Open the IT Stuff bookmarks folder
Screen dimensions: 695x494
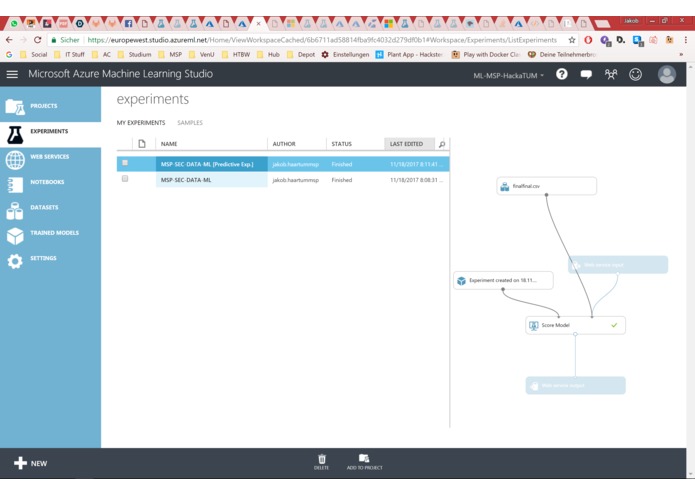(69, 54)
